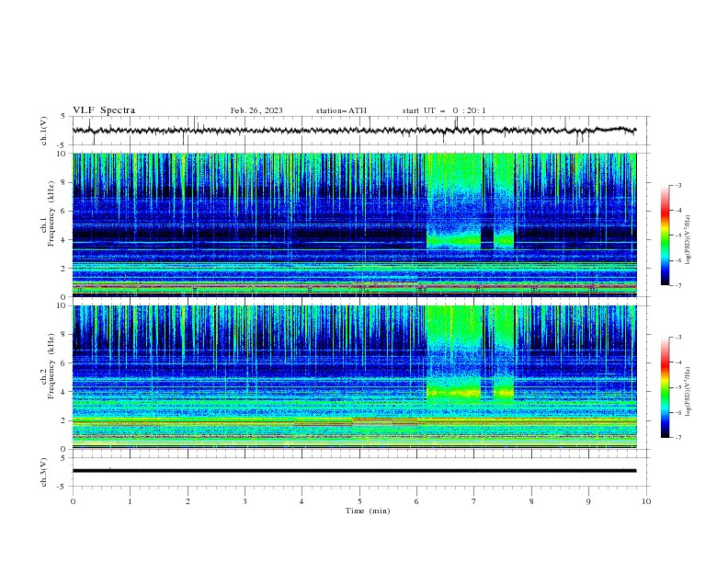Screen dimensions: 728x563
Task: Select the ch.2 color bar log(PSD) label
Action: (x=688, y=392)
